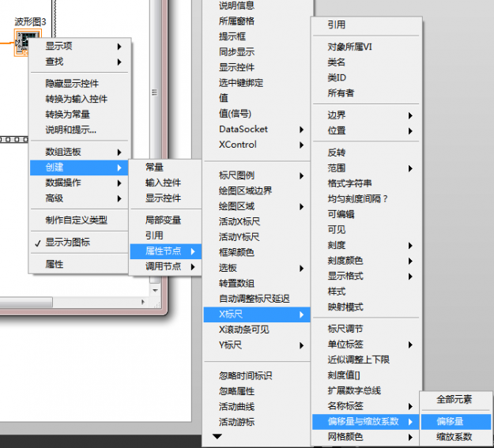
Task: Open the highlighted 属性节点 submenu
Action: coord(166,251)
